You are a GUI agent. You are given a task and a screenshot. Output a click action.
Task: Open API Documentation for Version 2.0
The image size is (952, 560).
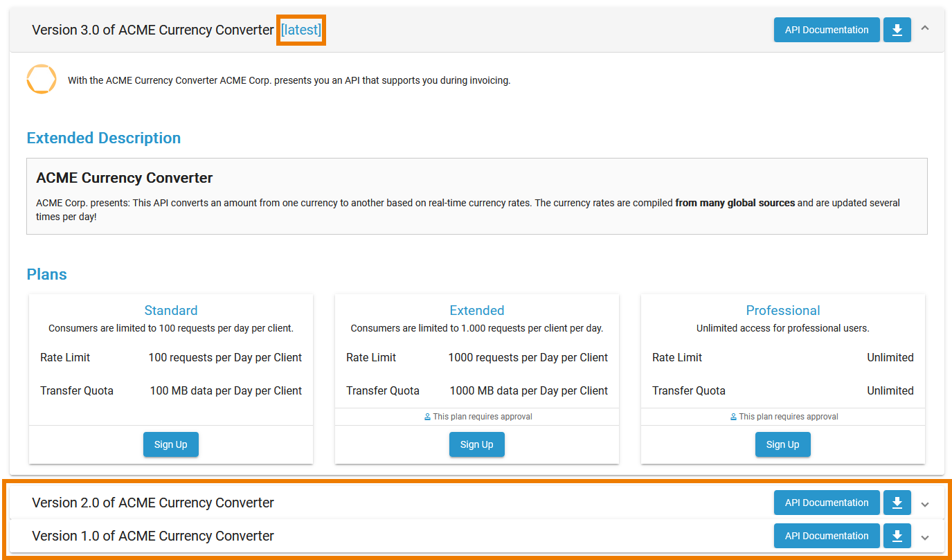827,503
